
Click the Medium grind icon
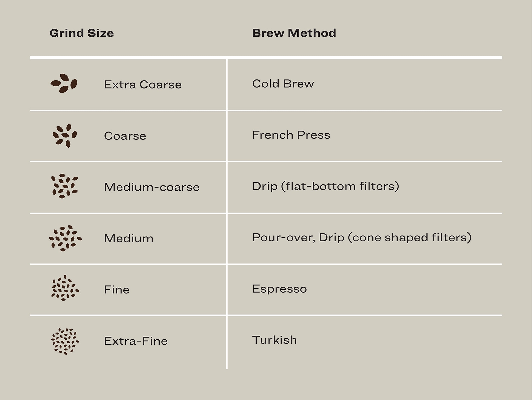point(65,238)
